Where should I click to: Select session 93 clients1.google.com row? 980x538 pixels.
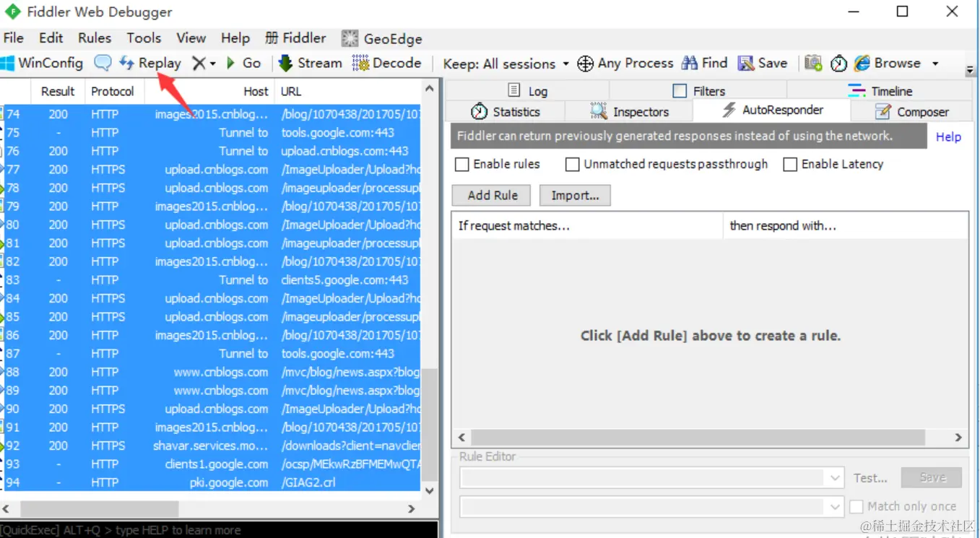coord(210,464)
